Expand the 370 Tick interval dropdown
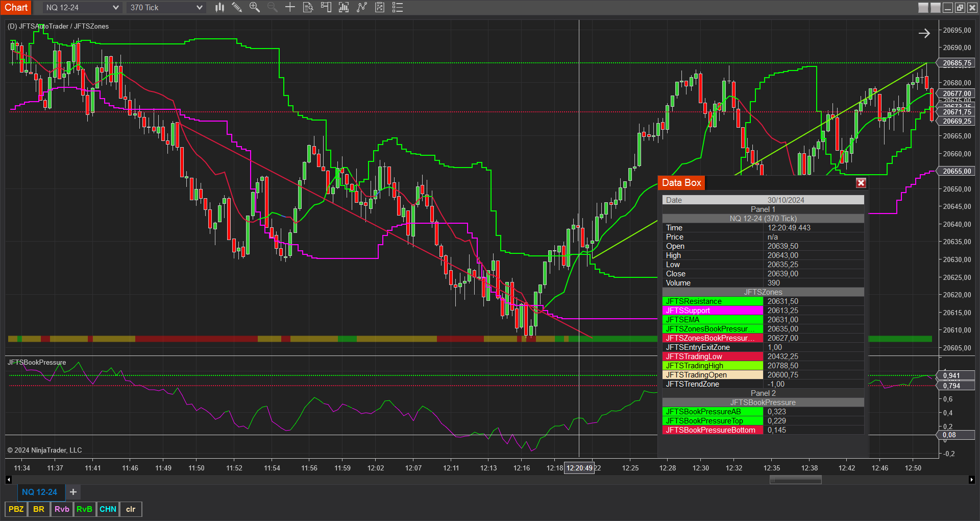 [x=199, y=8]
